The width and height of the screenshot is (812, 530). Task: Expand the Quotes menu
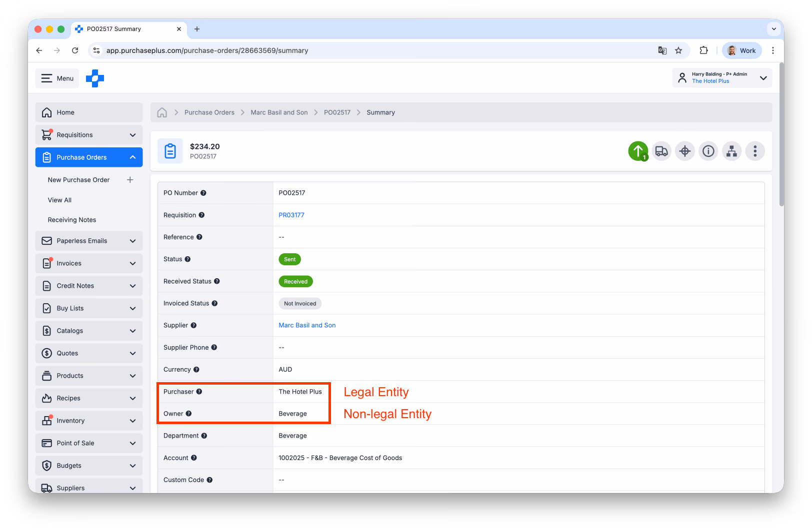click(89, 353)
